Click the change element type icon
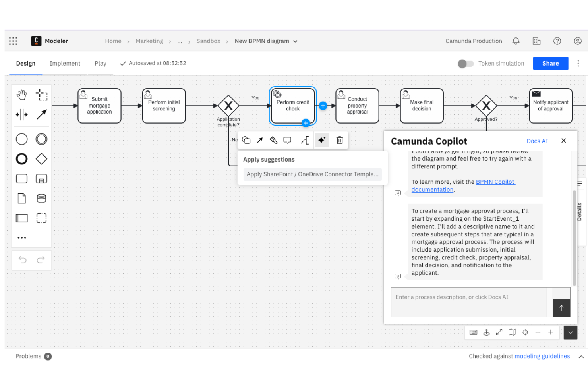 coord(246,140)
